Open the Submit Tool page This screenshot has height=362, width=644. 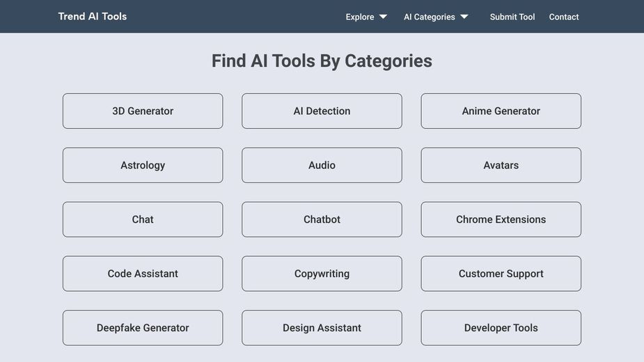click(x=512, y=17)
